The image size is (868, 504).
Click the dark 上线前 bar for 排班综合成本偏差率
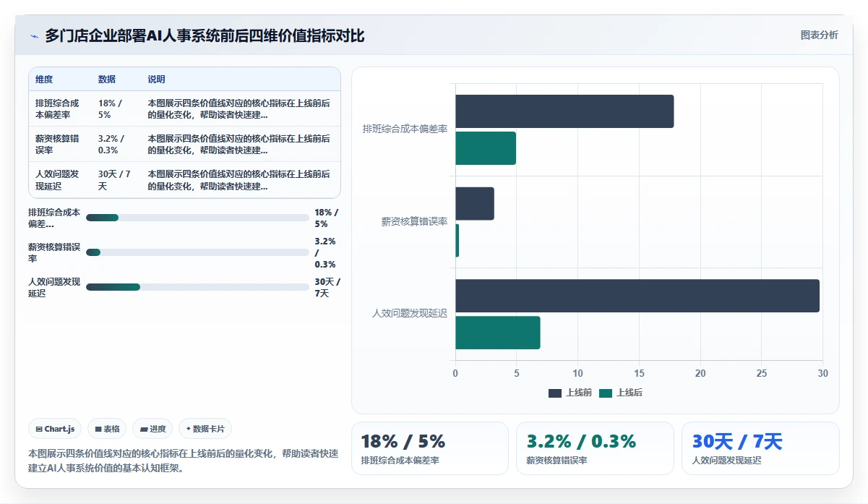[564, 111]
